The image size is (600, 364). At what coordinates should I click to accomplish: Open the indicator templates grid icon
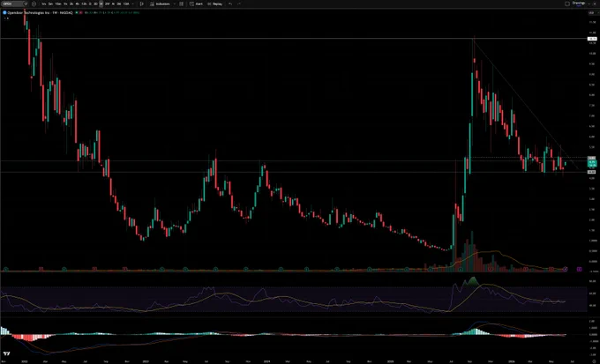pos(182,4)
